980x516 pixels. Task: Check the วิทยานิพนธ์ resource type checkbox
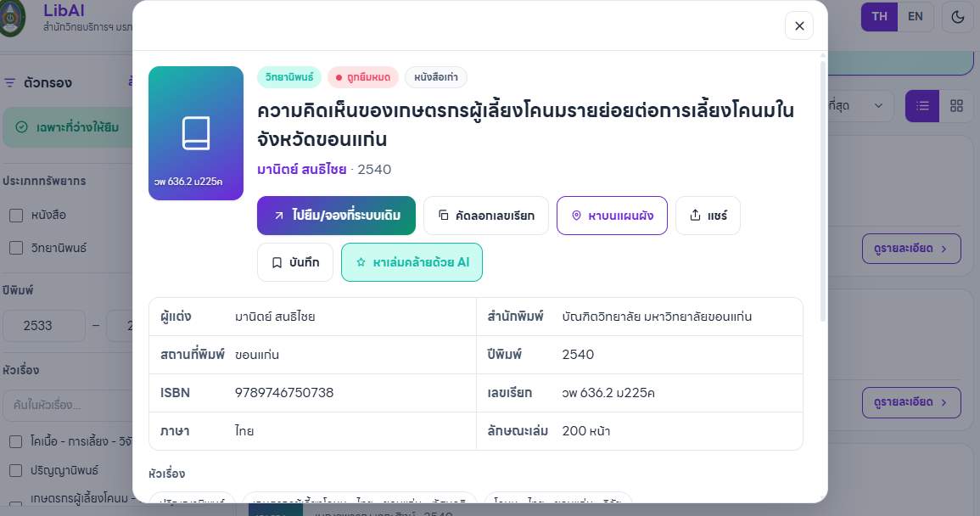point(16,249)
